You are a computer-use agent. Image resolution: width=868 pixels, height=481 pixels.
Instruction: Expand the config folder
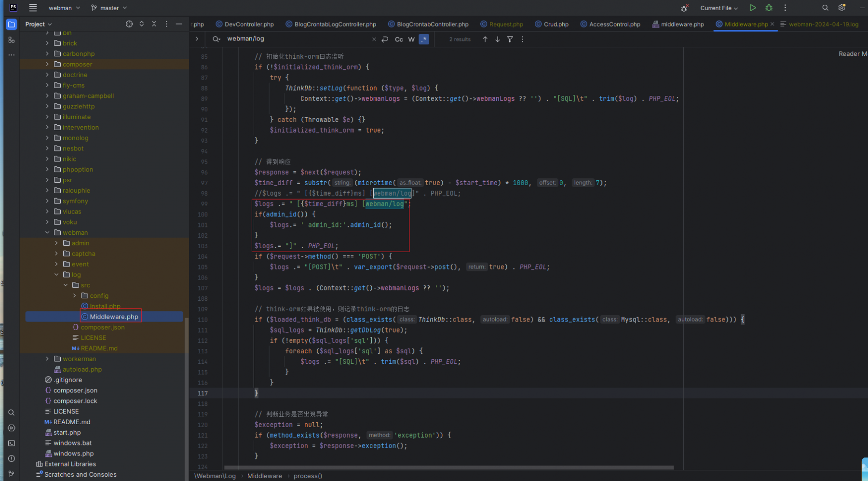click(75, 295)
